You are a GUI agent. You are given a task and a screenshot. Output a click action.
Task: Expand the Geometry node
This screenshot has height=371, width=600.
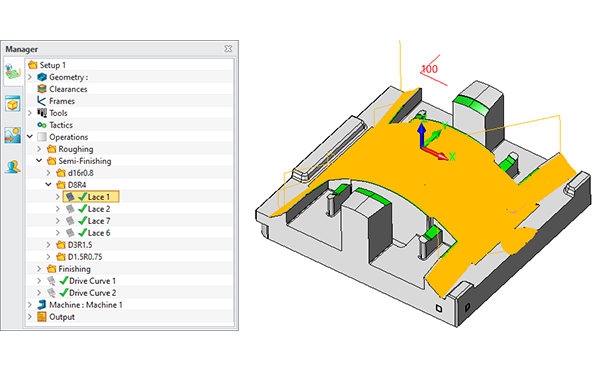30,77
